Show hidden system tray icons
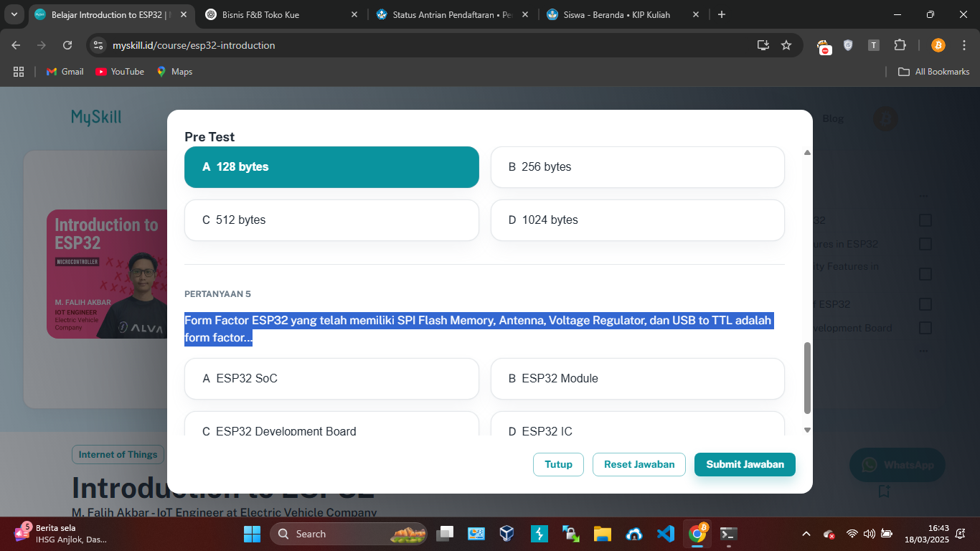 (806, 534)
